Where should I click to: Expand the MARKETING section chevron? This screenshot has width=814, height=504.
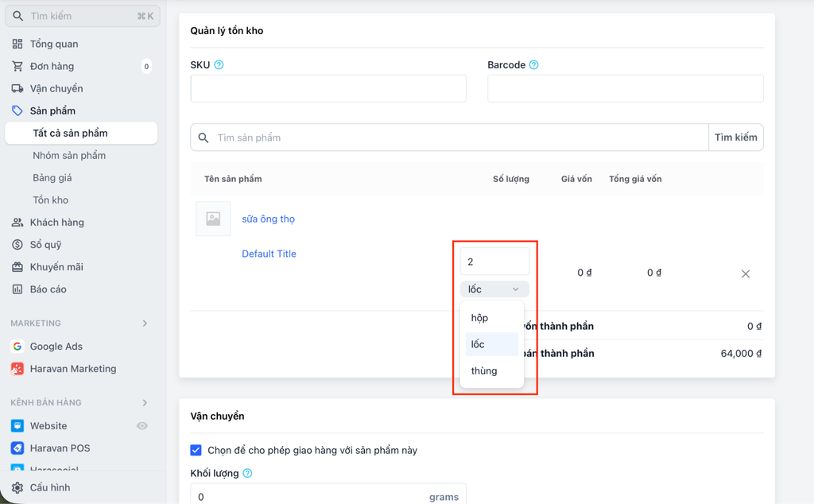point(145,324)
